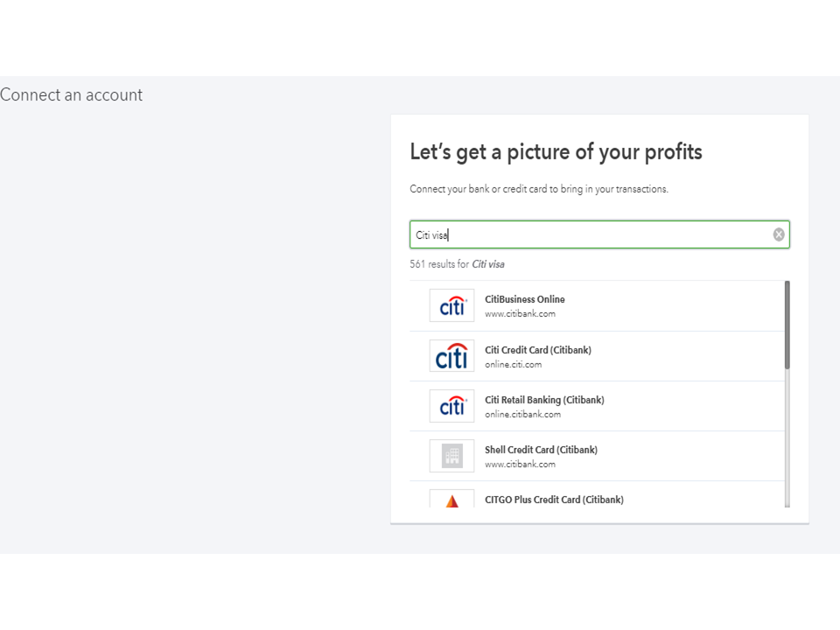
Task: Click the Shell Credit Card placeholder building icon
Action: coord(451,456)
